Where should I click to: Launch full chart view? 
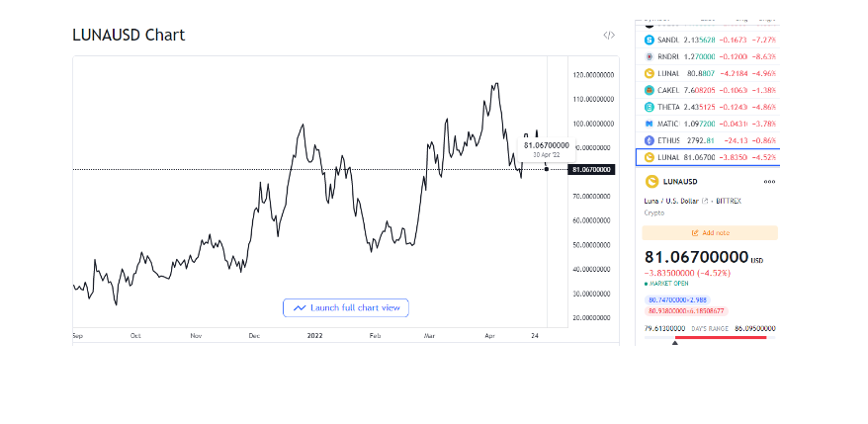pyautogui.click(x=345, y=307)
